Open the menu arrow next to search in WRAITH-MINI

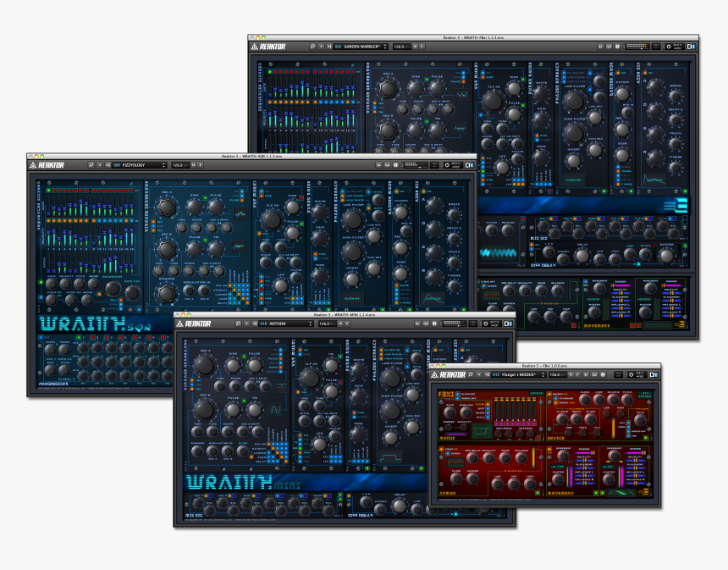[246, 324]
